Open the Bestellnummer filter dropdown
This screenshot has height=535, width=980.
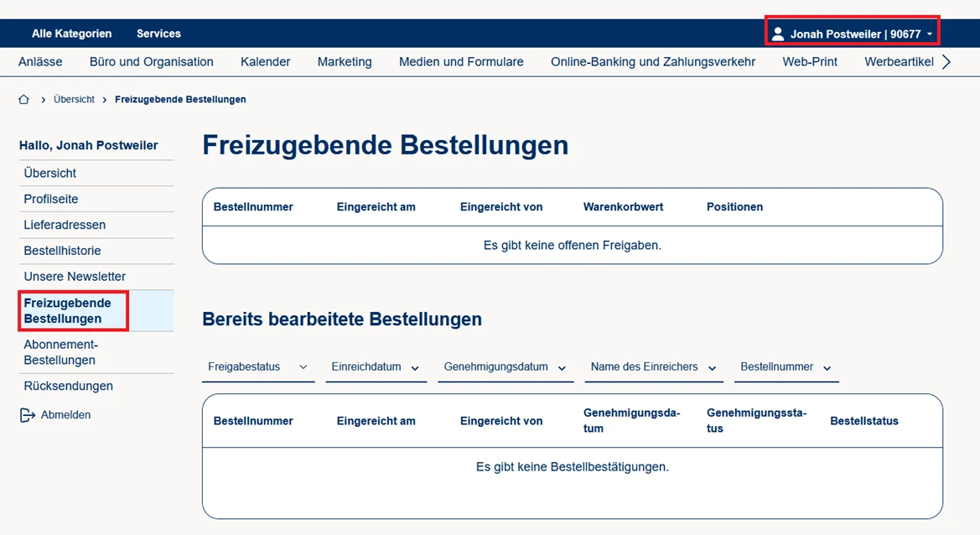pos(786,367)
